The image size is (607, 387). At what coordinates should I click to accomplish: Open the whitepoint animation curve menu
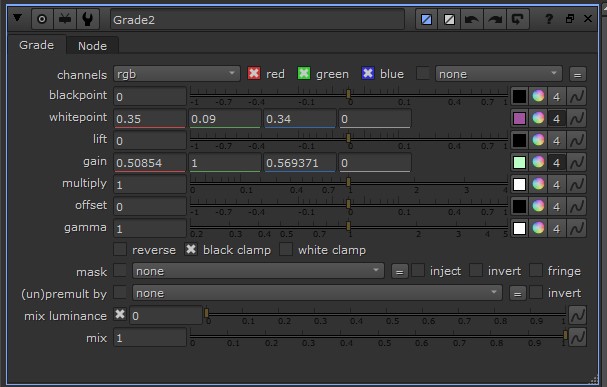pos(577,118)
